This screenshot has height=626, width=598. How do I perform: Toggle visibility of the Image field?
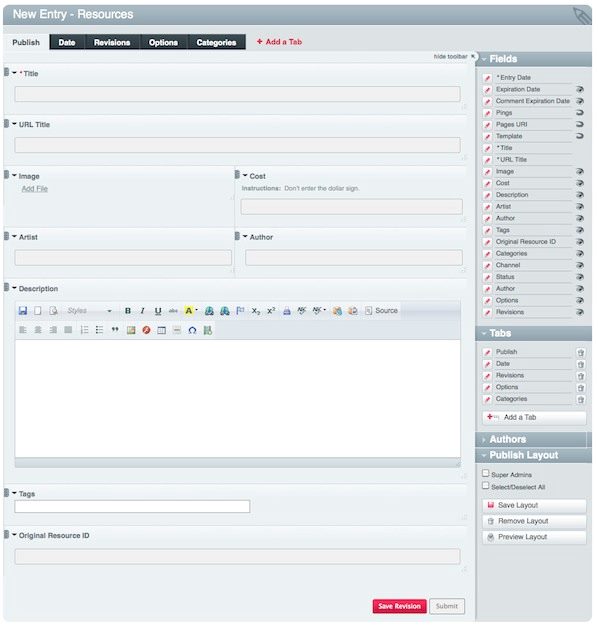580,172
